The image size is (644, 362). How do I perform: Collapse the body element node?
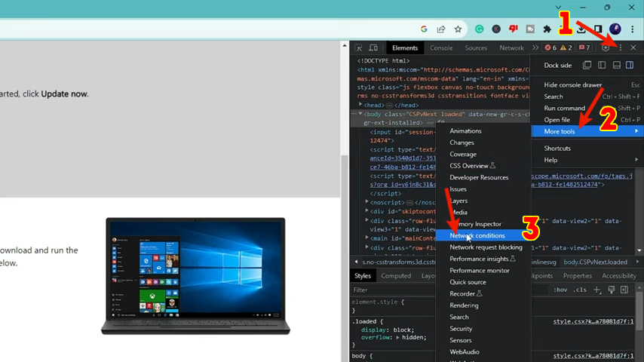[x=360, y=114]
